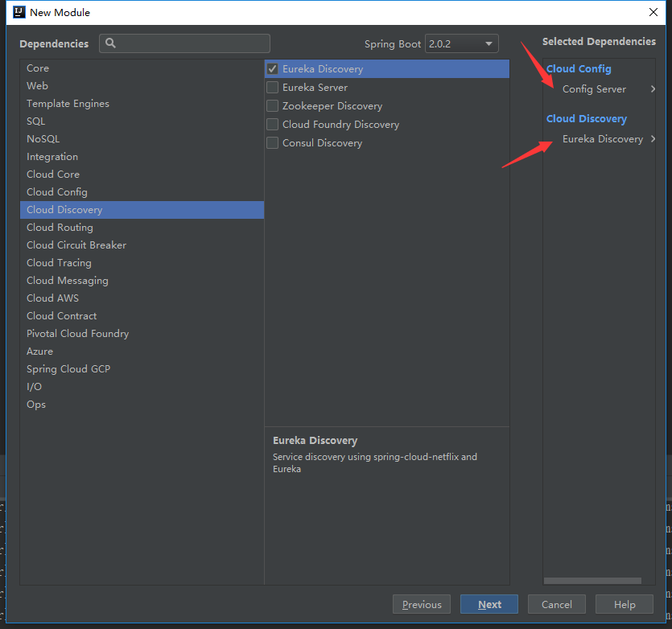Select the SQL category
The image size is (672, 629).
tap(142, 121)
